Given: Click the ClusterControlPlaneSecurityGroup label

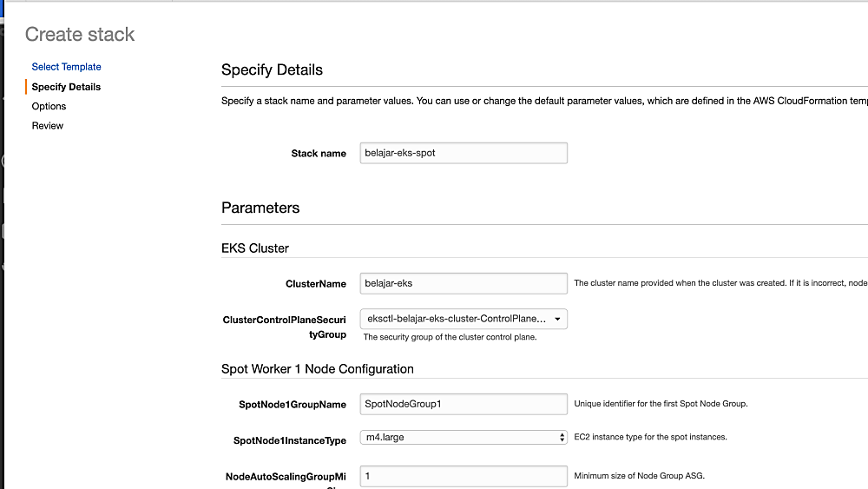Looking at the screenshot, I should (285, 327).
